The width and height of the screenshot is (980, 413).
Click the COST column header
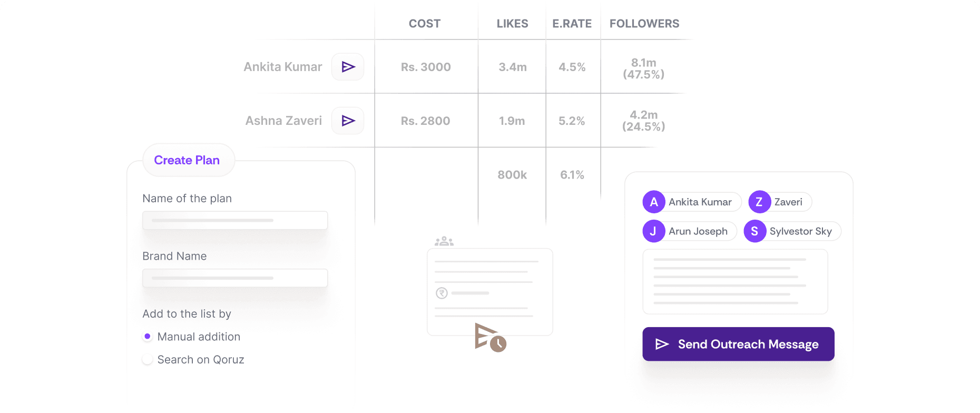tap(425, 24)
